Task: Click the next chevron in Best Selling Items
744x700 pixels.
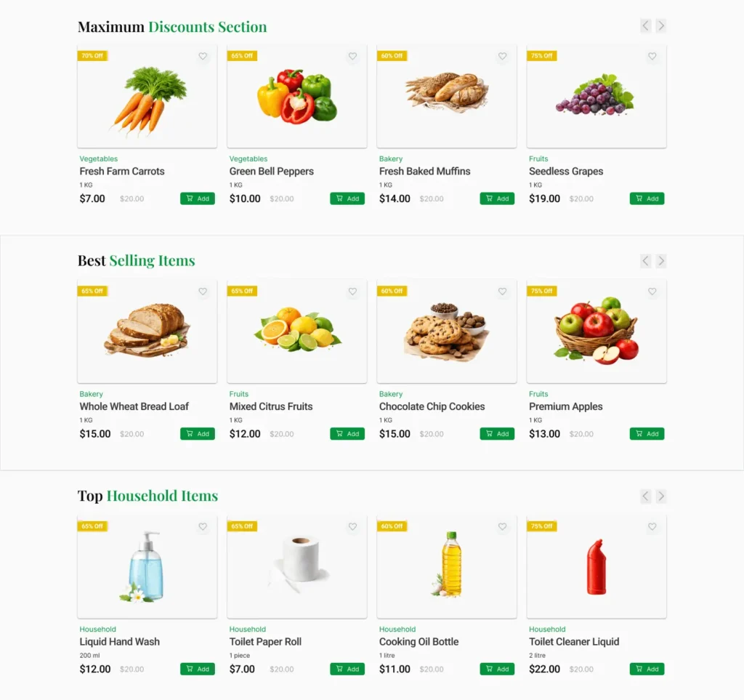Action: coord(661,260)
